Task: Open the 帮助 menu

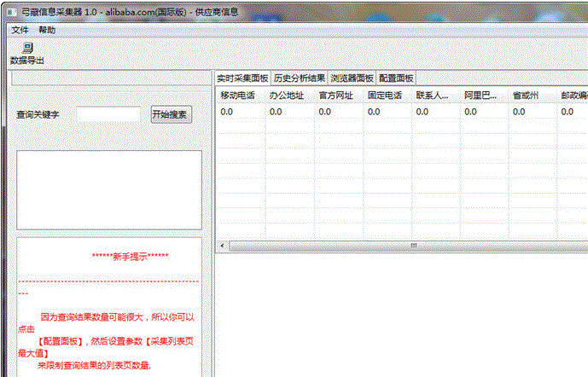Action: click(x=47, y=30)
